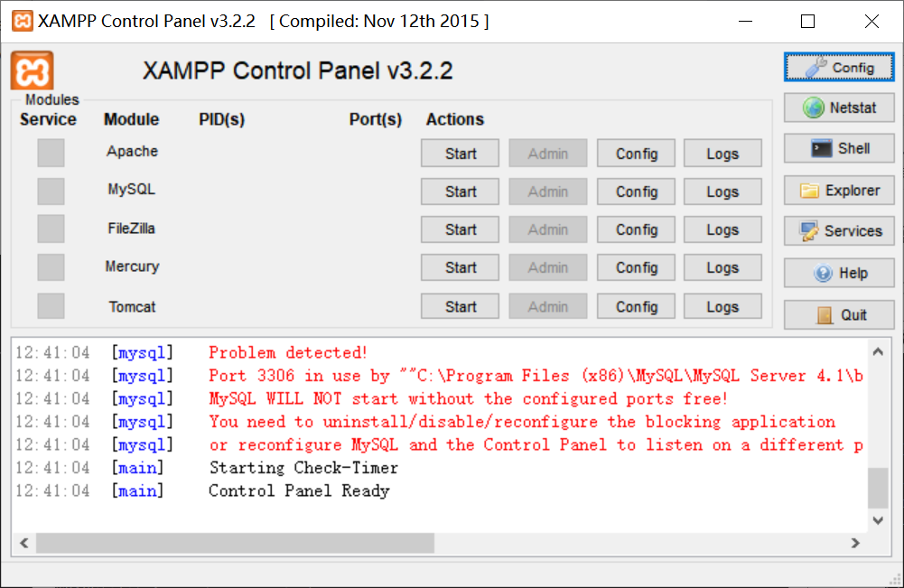The height and width of the screenshot is (588, 904).
Task: Click the 'Starting Check-Timer' log line
Action: tap(303, 468)
